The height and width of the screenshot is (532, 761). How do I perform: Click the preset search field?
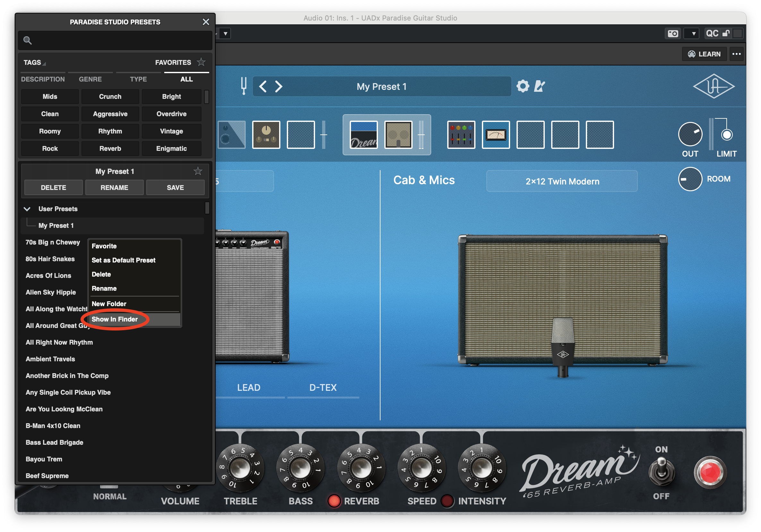tap(115, 41)
